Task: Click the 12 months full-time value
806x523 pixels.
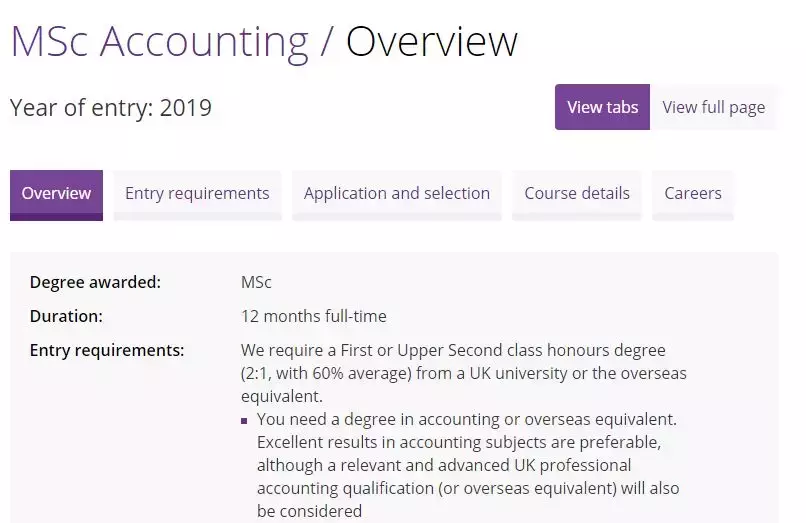Action: (313, 316)
